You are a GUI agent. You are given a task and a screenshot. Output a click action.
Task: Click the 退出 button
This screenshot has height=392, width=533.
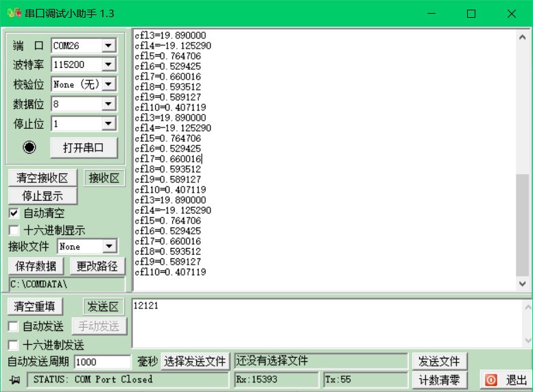pyautogui.click(x=506, y=380)
